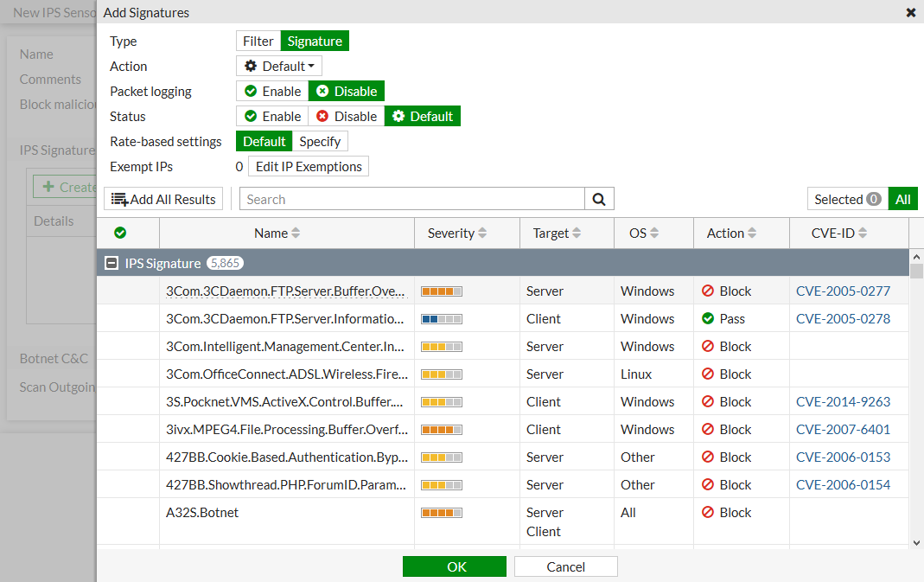Image resolution: width=924 pixels, height=582 pixels.
Task: Switch Type to Filter
Action: (258, 41)
